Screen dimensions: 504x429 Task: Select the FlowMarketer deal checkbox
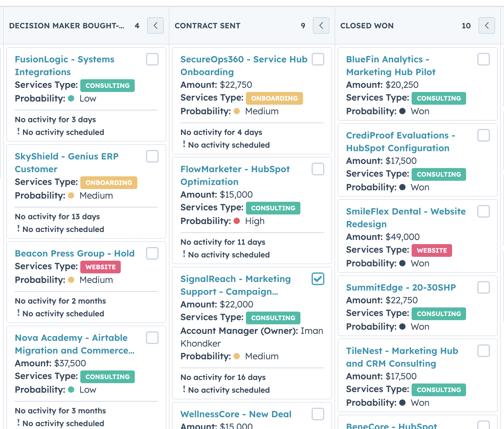[318, 169]
